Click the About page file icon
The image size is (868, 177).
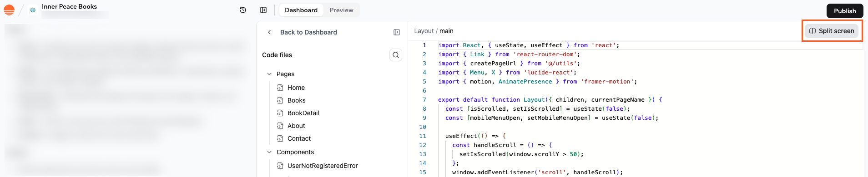280,126
